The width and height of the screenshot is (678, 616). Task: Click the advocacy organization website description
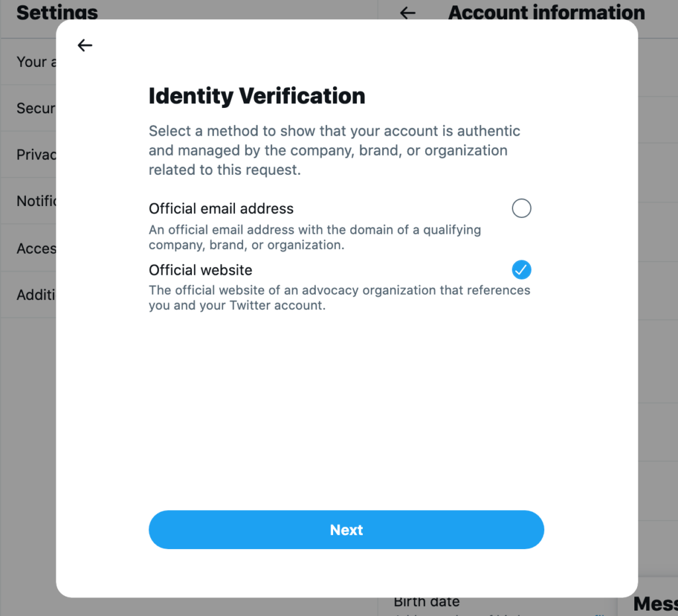pyautogui.click(x=339, y=298)
